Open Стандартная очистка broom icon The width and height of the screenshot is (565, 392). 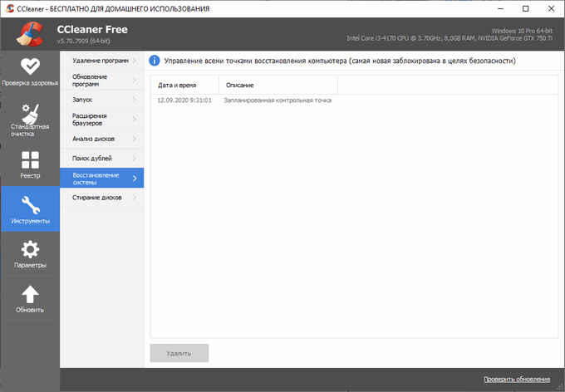[x=30, y=114]
